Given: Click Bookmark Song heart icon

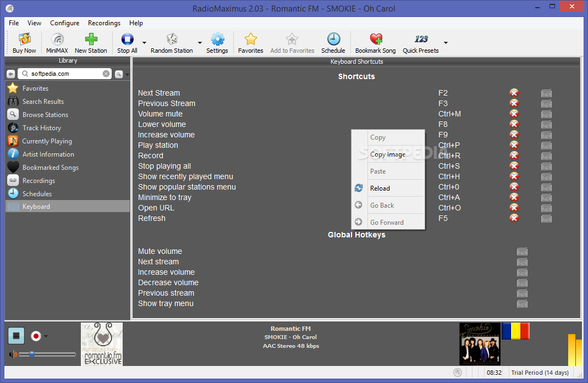Looking at the screenshot, I should pyautogui.click(x=375, y=43).
